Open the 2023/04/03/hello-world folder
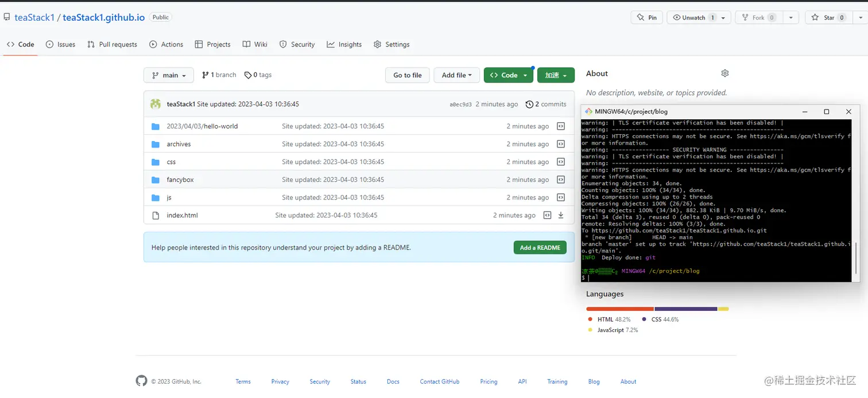868x398 pixels. point(202,126)
